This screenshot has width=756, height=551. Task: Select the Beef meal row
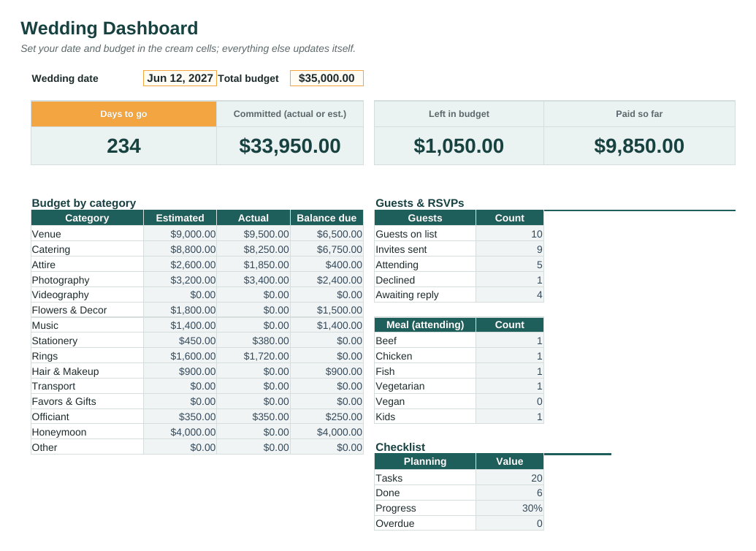(x=459, y=341)
